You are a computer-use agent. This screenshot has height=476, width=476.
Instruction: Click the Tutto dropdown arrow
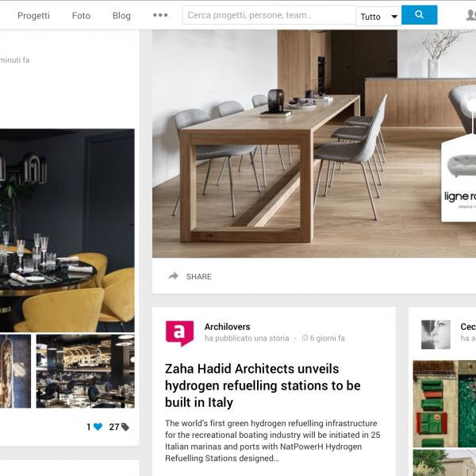[394, 17]
